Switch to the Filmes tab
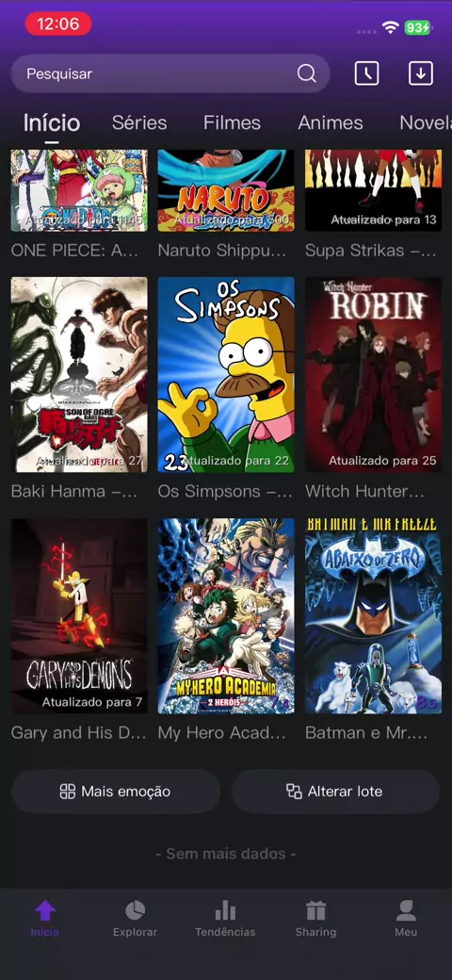 (x=232, y=122)
